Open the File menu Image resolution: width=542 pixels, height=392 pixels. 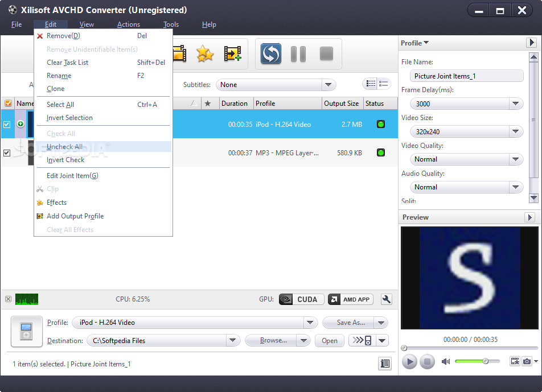17,24
